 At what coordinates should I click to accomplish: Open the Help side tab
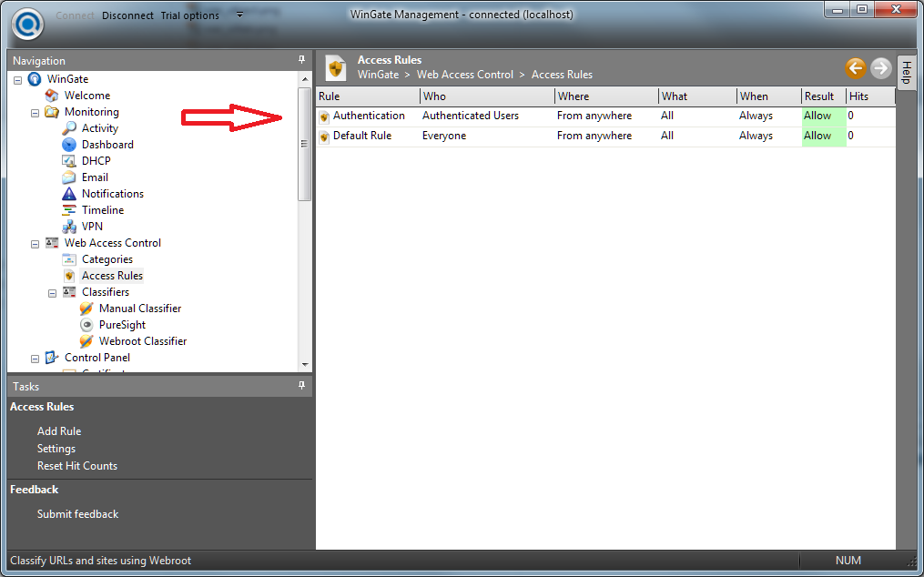(907, 73)
